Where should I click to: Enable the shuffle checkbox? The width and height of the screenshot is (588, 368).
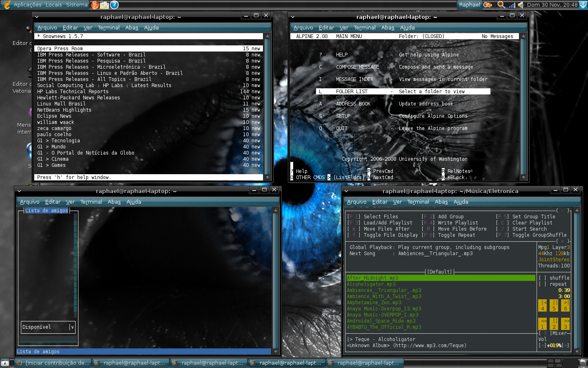coord(542,278)
